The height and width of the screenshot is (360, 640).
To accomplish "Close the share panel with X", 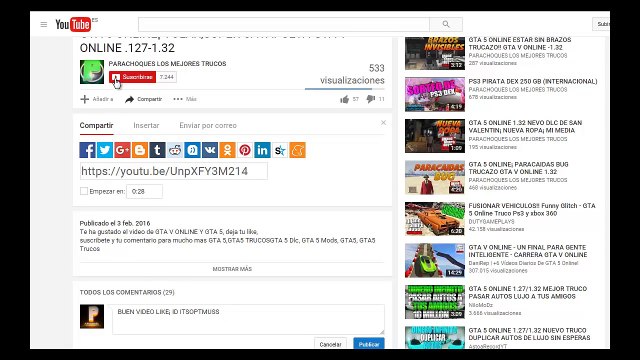I will click(x=383, y=122).
